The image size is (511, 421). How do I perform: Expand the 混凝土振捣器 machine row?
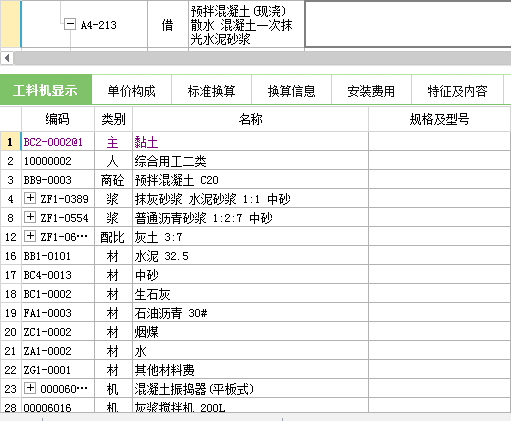point(30,388)
